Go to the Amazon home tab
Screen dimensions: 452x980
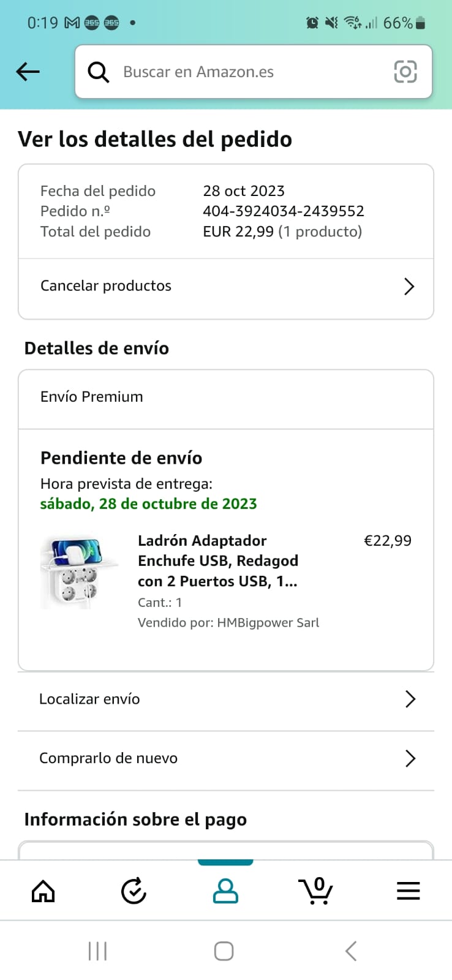point(43,891)
